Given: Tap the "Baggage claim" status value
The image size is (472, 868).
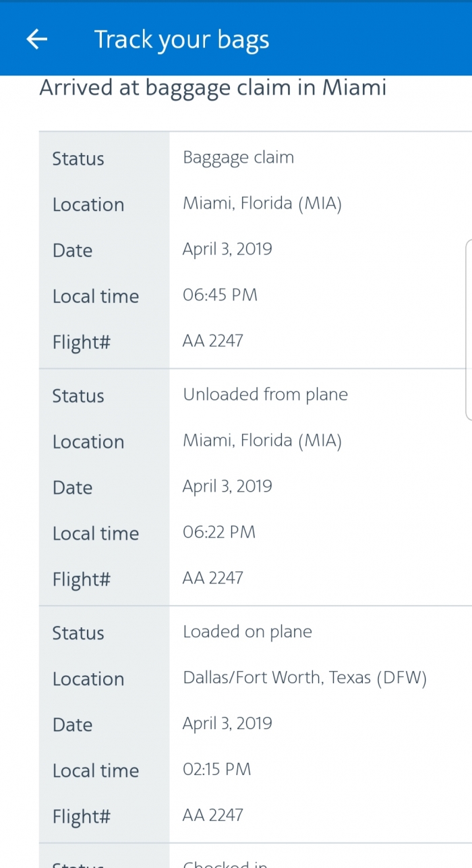Looking at the screenshot, I should click(238, 158).
